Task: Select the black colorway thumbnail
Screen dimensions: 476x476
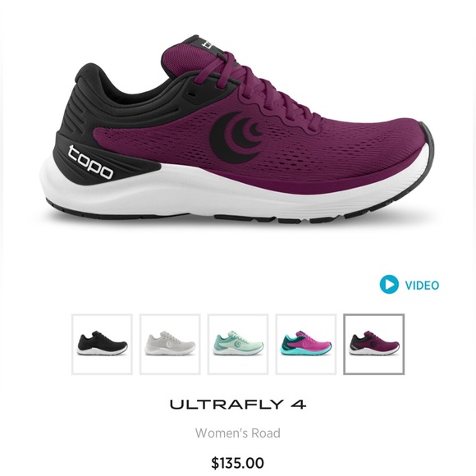Action: coord(102,344)
